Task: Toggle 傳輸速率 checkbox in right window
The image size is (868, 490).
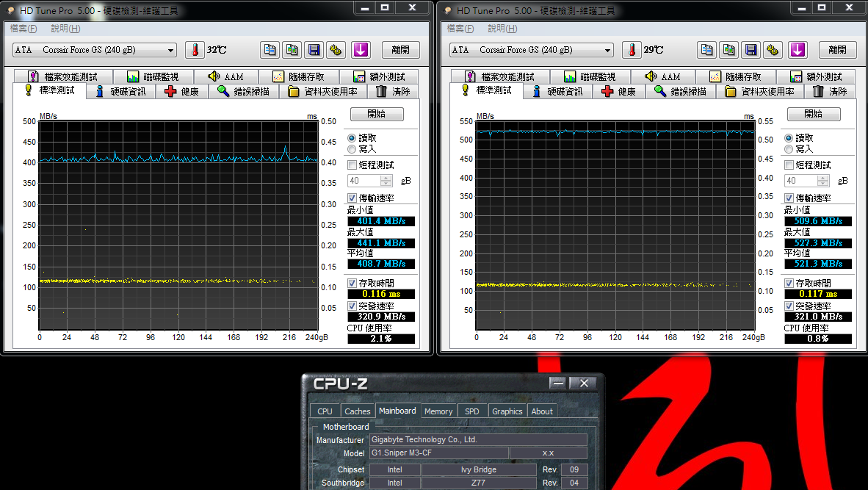Action: pyautogui.click(x=788, y=198)
